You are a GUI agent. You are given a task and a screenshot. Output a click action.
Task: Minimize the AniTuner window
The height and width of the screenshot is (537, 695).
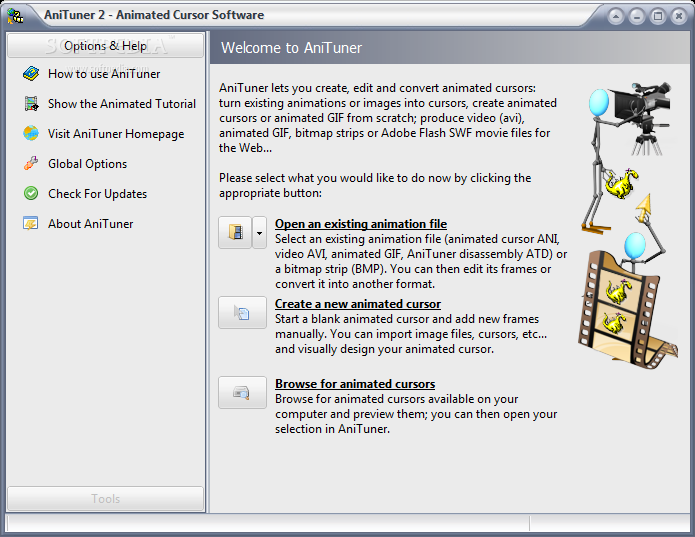tap(636, 17)
